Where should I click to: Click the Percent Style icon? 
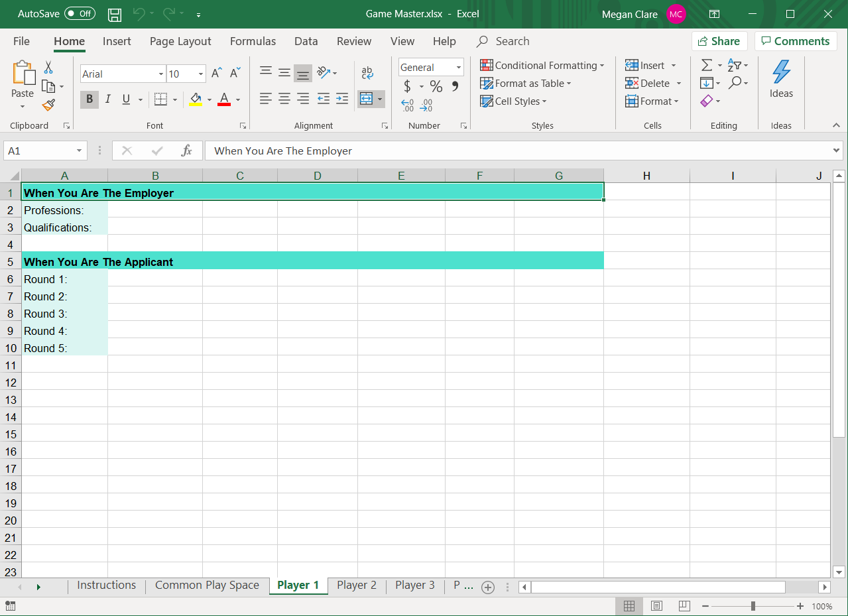pos(436,86)
